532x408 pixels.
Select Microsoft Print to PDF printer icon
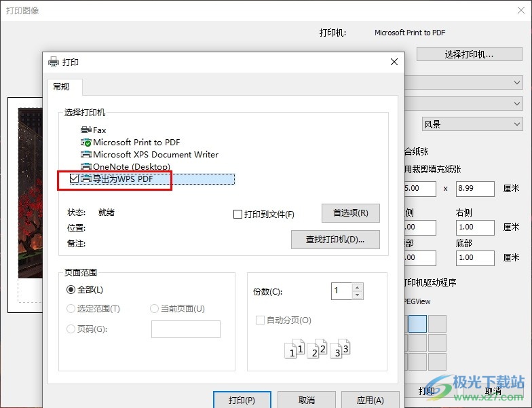86,143
